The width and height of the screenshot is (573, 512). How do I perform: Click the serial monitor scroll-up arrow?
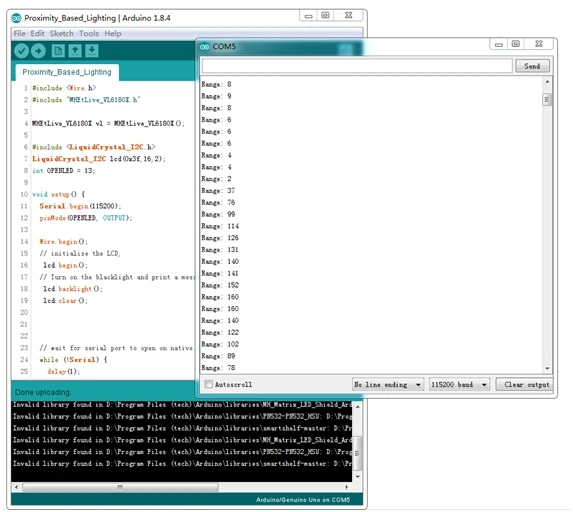pos(547,82)
